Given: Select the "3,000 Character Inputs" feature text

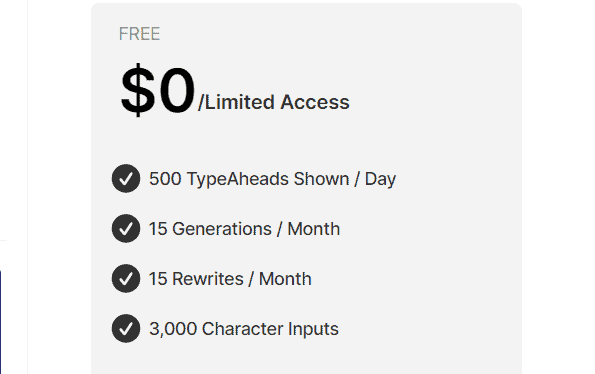Looking at the screenshot, I should click(x=244, y=329).
